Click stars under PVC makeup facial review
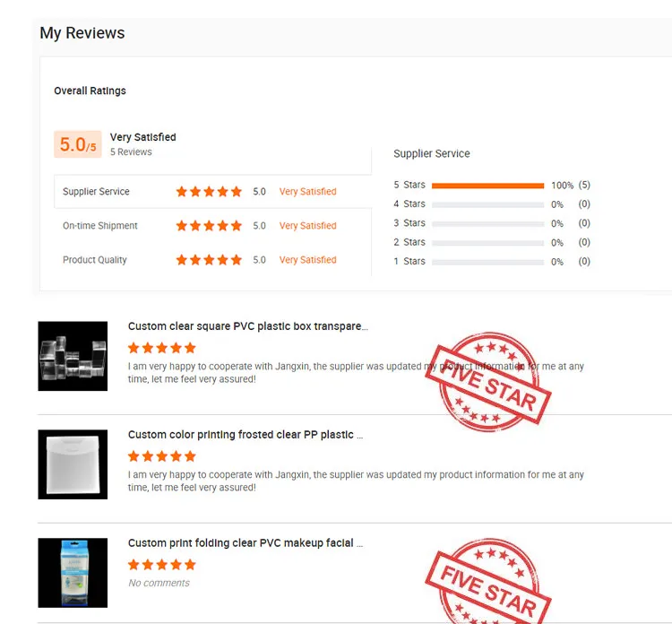Image resolution: width=672 pixels, height=624 pixels. click(161, 565)
